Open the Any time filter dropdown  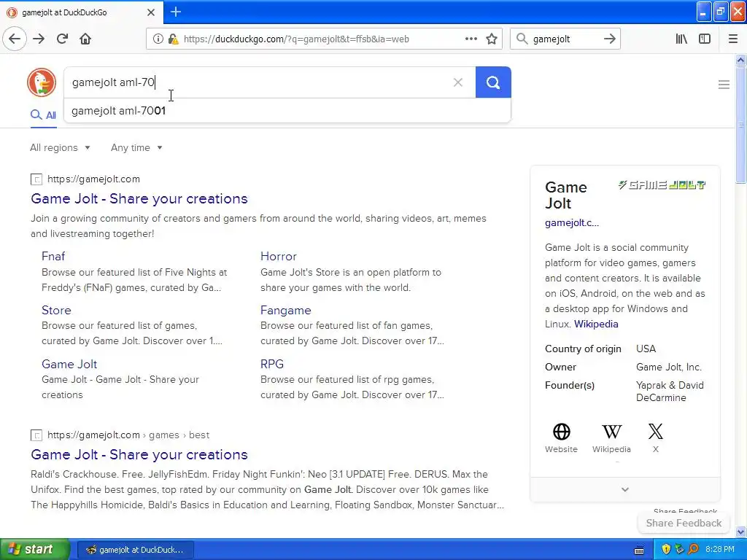(136, 147)
